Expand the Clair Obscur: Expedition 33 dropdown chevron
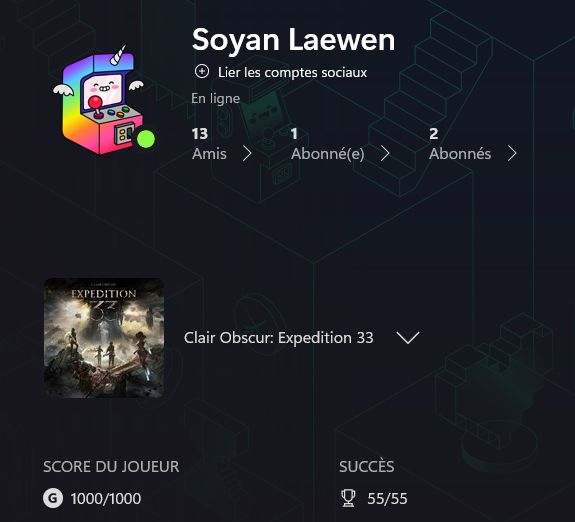The image size is (575, 522). click(408, 337)
